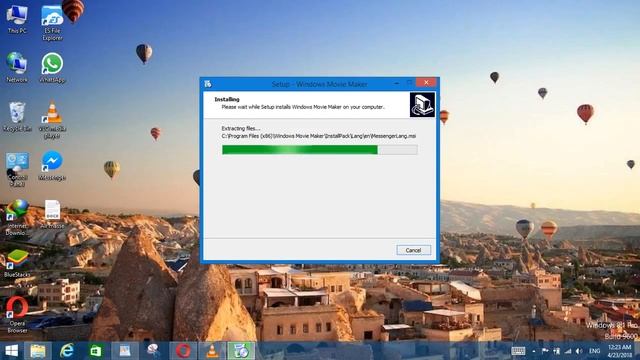Viewport: 640px width, 360px height.
Task: Open Windows Store from the taskbar
Action: [x=96, y=351]
